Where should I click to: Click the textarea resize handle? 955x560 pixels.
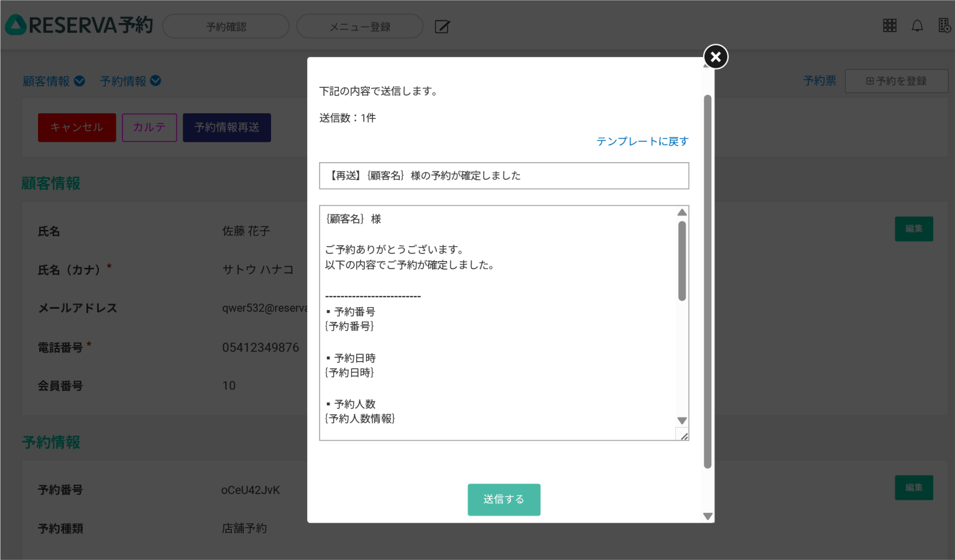683,436
